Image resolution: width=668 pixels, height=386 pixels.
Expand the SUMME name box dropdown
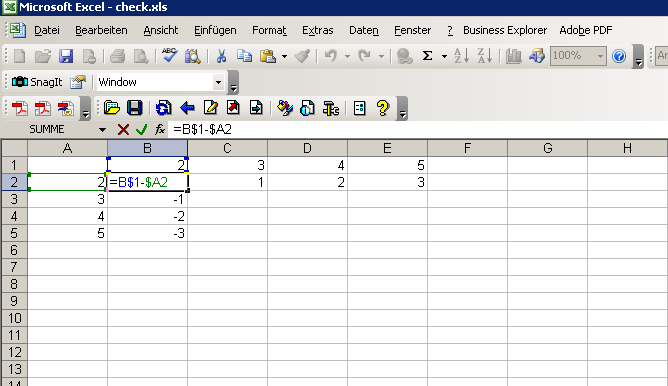click(x=102, y=130)
